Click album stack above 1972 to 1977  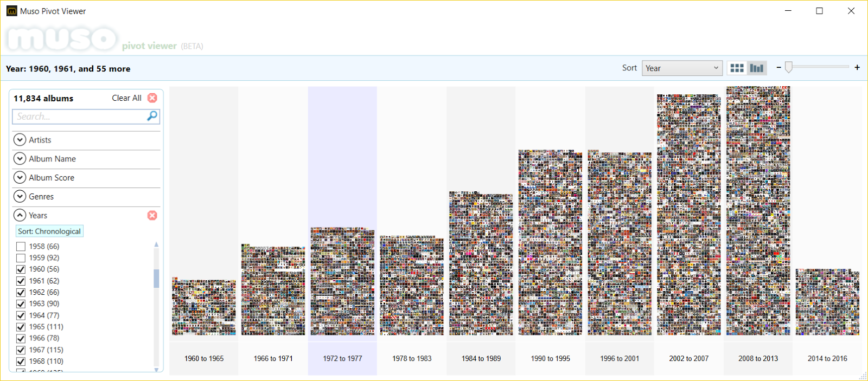[x=342, y=281]
